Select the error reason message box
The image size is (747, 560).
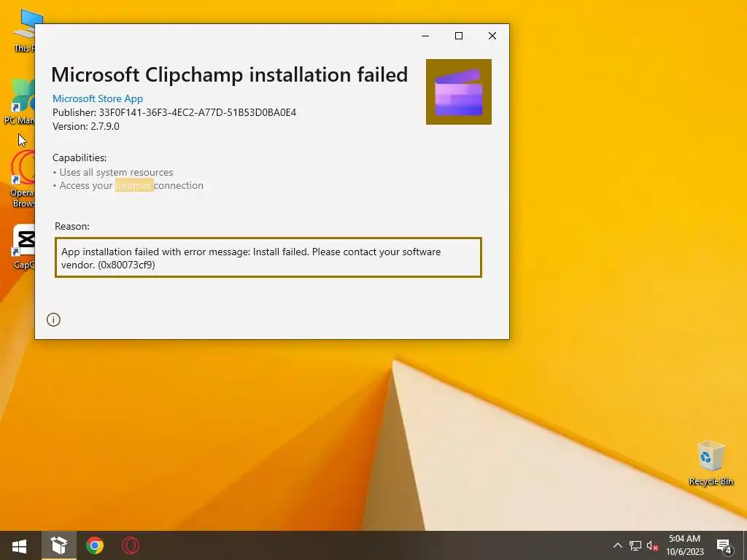pyautogui.click(x=268, y=257)
